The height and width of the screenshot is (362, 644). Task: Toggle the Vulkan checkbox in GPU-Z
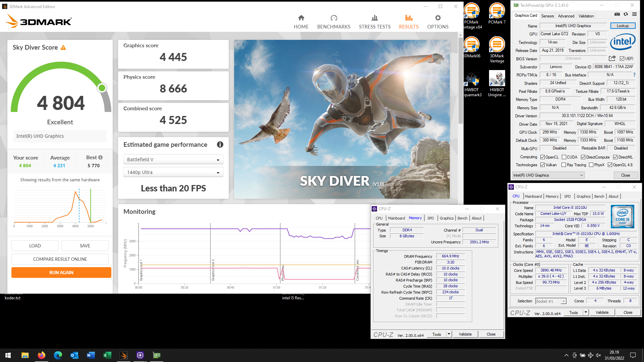pyautogui.click(x=542, y=165)
